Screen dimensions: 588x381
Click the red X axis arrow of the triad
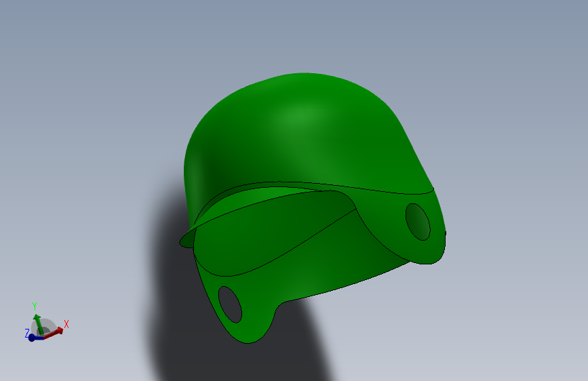pyautogui.click(x=54, y=333)
